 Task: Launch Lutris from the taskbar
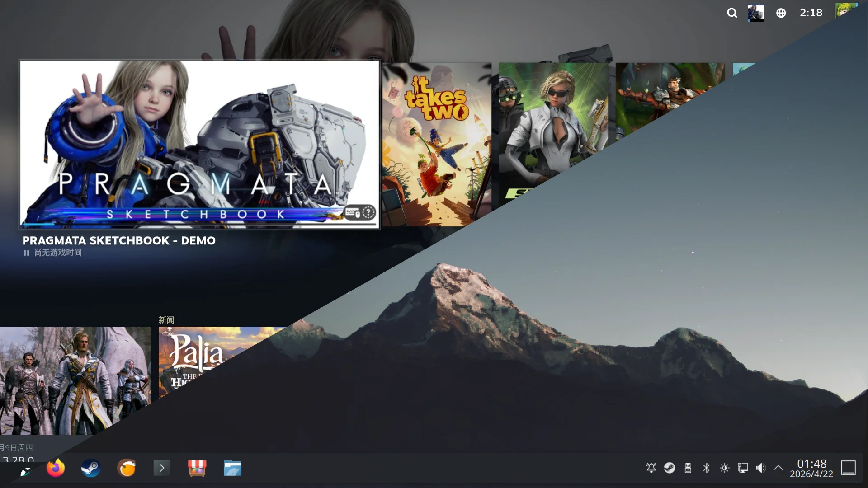coord(126,468)
